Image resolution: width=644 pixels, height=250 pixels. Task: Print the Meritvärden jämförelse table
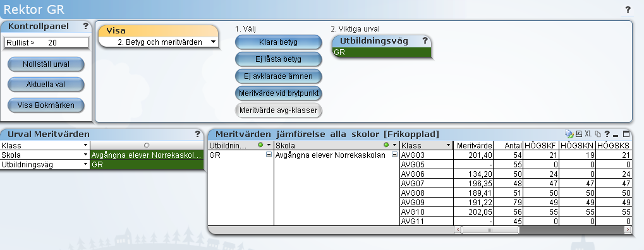coord(579,134)
